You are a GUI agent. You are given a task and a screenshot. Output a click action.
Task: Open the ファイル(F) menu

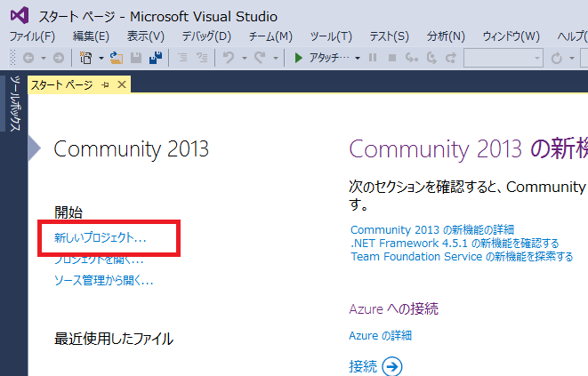click(32, 36)
